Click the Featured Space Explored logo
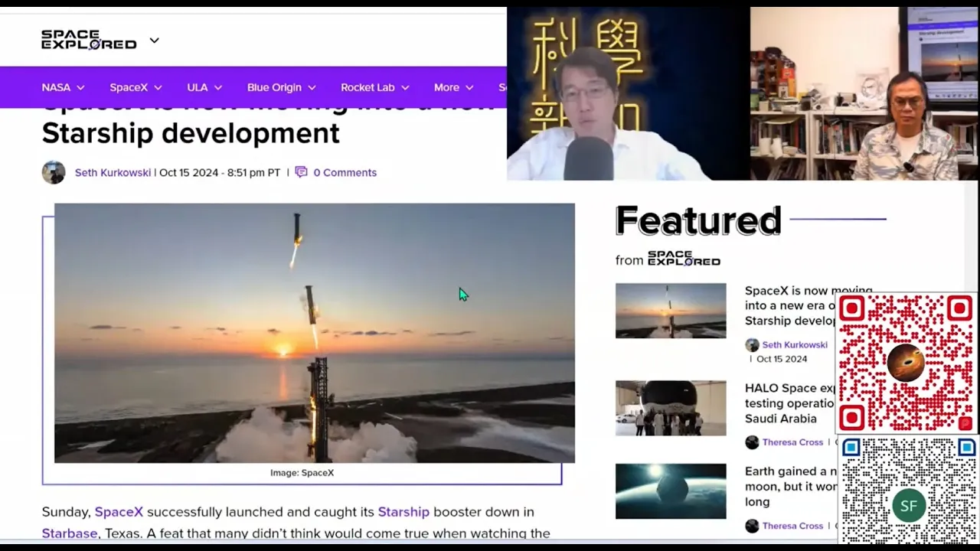 point(684,259)
